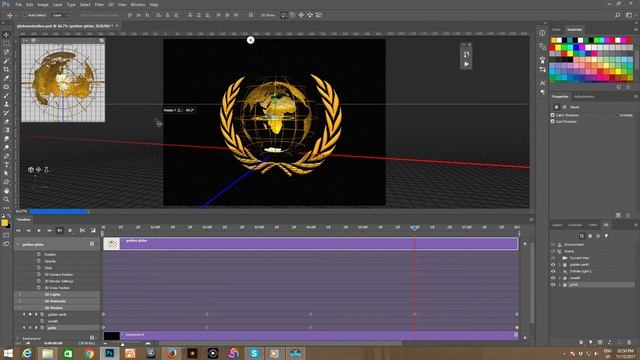
Task: Switch to the Layers tab
Action: (x=557, y=225)
